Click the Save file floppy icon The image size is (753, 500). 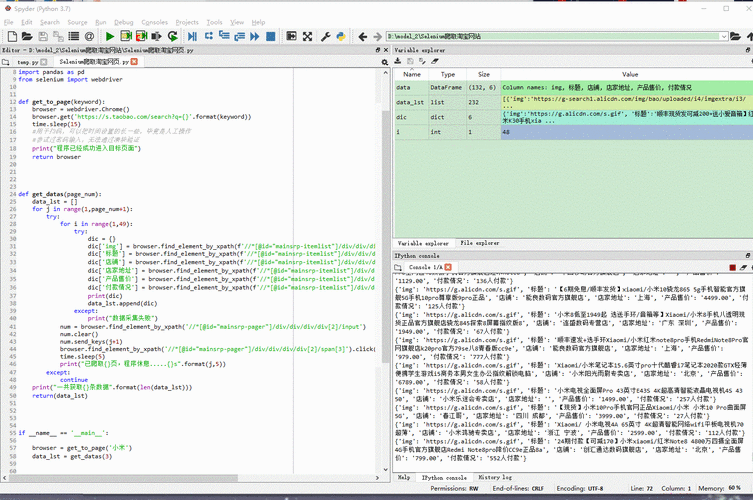click(x=43, y=36)
